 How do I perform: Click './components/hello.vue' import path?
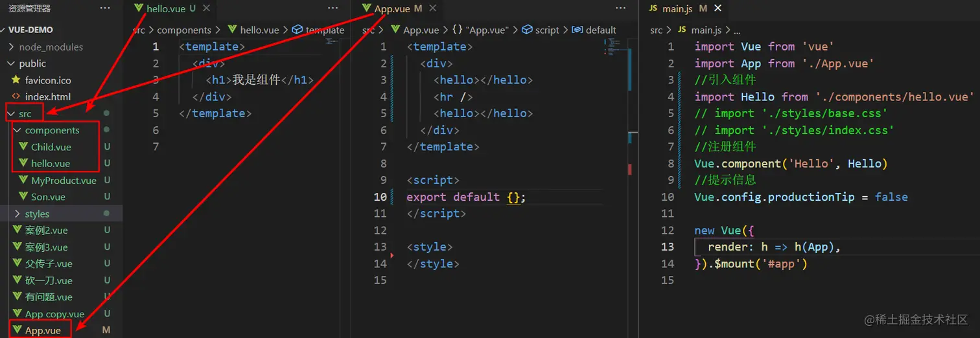tap(894, 96)
